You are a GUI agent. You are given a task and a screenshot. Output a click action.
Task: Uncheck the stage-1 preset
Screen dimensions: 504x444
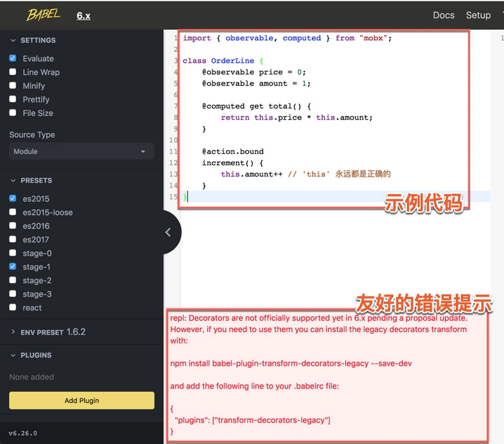pyautogui.click(x=13, y=266)
